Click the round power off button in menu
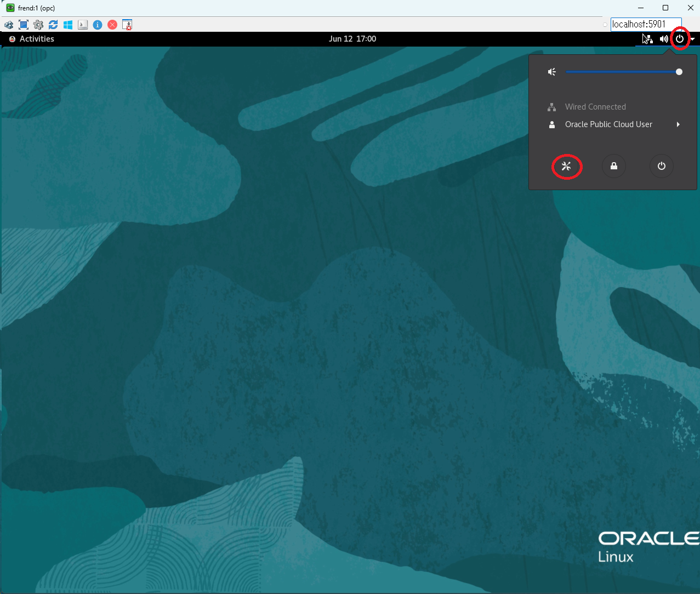The height and width of the screenshot is (594, 700). click(x=662, y=166)
